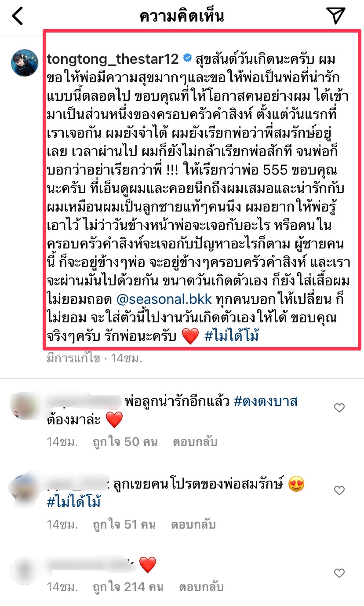
Task: View who liked: ถูกใจ 50 คน
Action: tap(125, 442)
